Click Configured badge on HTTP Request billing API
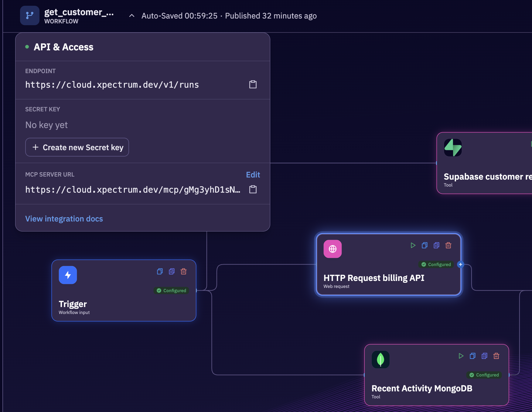 point(436,264)
